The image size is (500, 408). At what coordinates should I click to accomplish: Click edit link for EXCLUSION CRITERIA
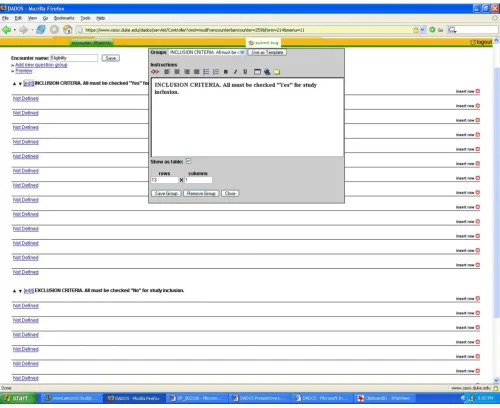click(29, 291)
